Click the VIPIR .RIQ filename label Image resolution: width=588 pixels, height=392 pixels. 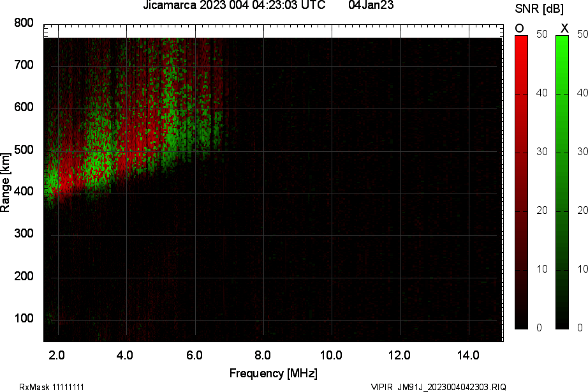coord(438,387)
